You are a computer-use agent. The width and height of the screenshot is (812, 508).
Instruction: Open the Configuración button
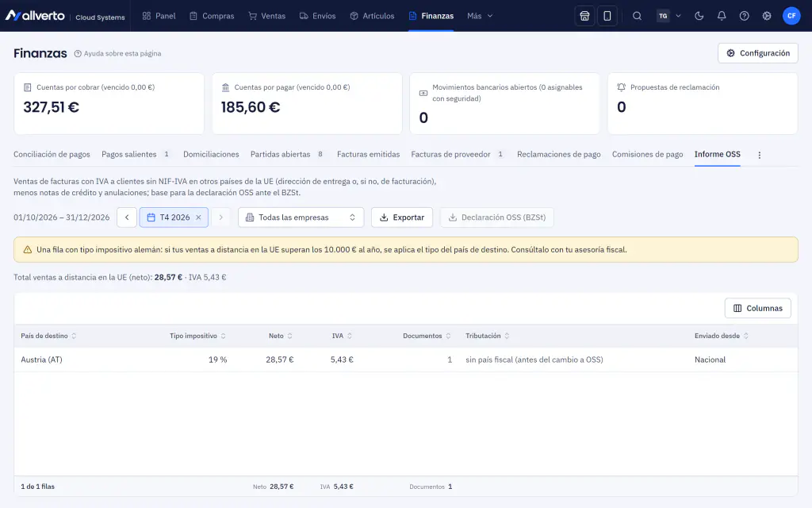coord(757,53)
